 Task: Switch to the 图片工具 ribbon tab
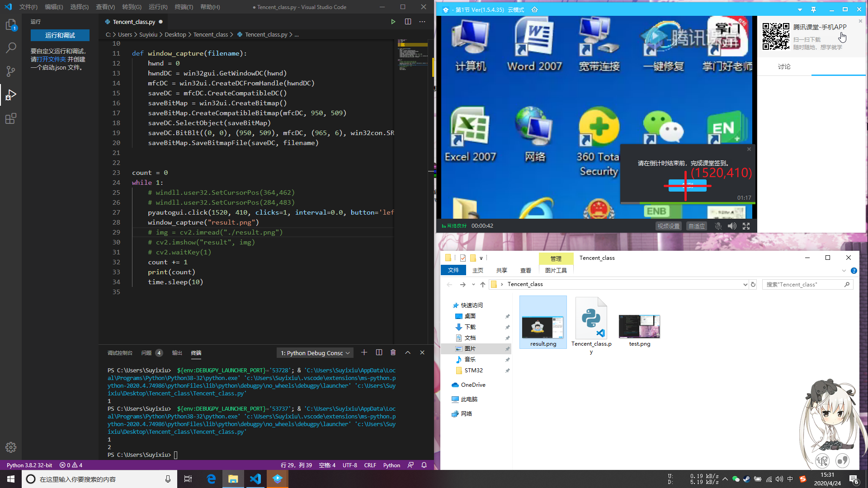[x=556, y=270]
